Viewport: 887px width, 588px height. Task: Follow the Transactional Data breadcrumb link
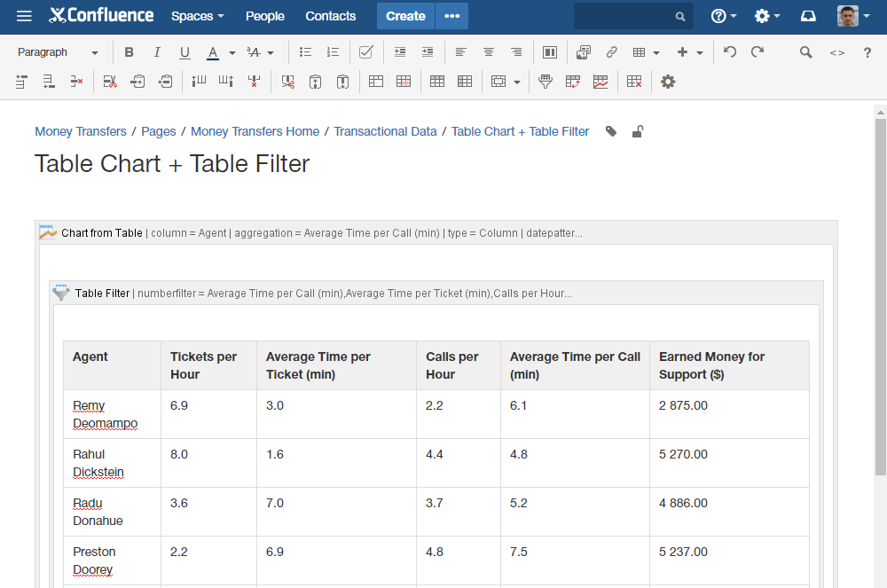tap(385, 132)
